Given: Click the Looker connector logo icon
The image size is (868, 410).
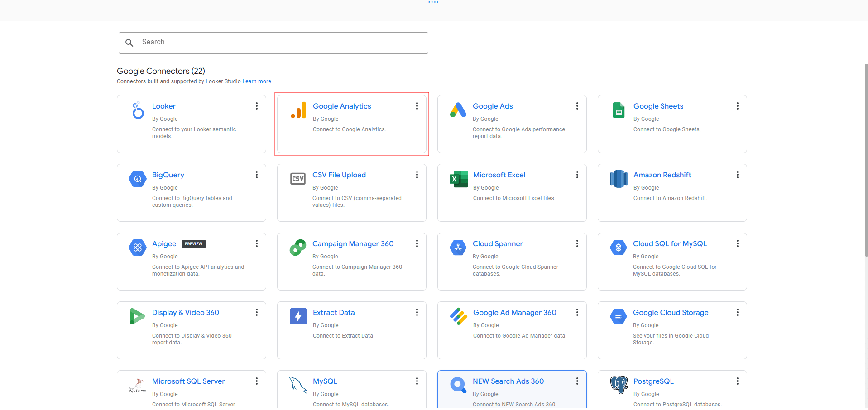Looking at the screenshot, I should click(x=138, y=110).
